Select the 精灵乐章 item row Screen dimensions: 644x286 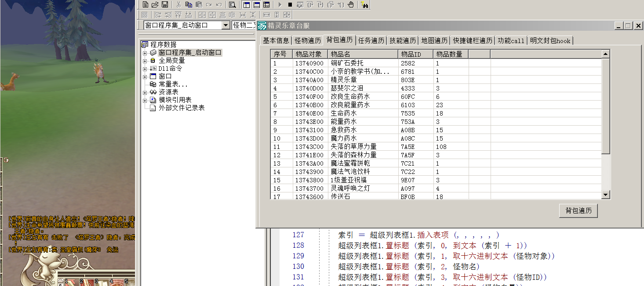click(436, 80)
